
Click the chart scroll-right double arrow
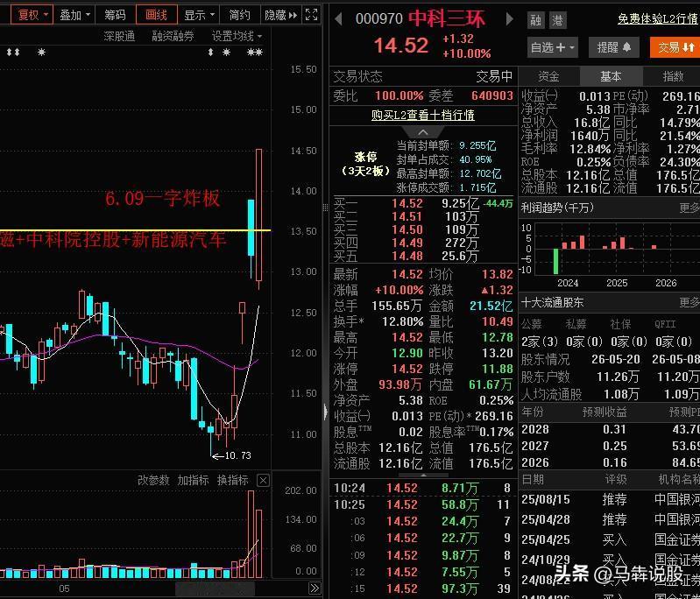coord(315,588)
